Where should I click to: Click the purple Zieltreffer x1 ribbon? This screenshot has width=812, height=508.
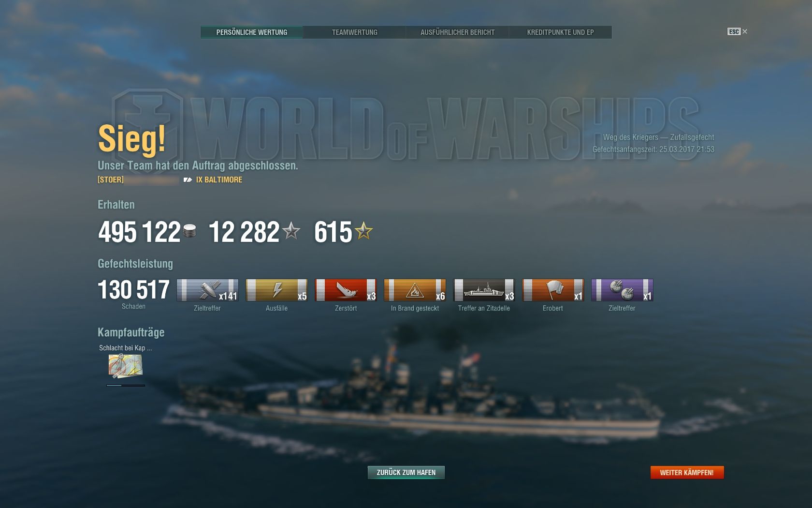click(x=622, y=290)
